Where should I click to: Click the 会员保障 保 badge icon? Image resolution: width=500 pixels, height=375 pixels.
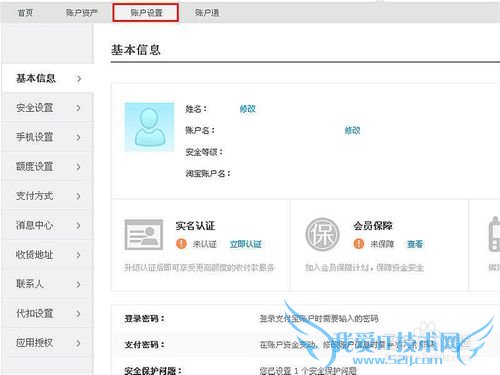point(322,235)
